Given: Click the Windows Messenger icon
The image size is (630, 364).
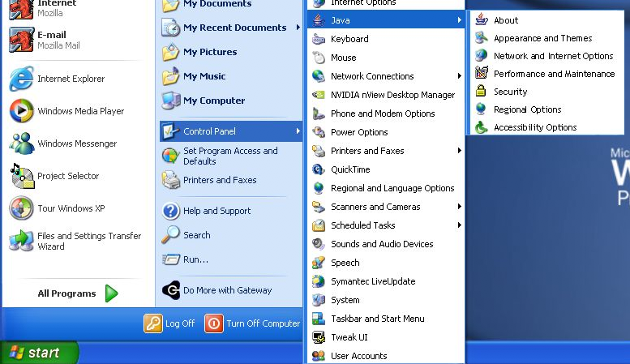Looking at the screenshot, I should [21, 143].
